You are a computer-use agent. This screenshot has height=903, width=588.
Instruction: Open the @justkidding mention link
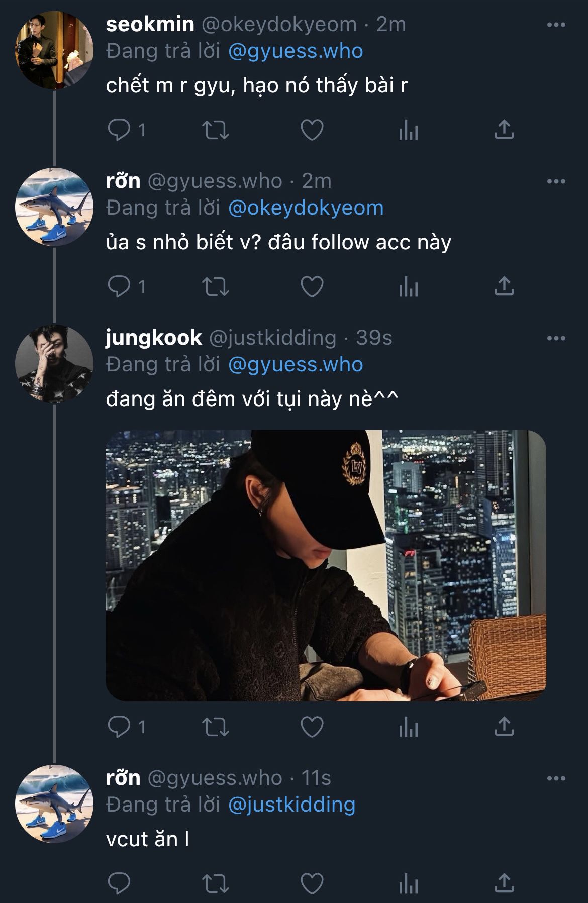pyautogui.click(x=291, y=805)
